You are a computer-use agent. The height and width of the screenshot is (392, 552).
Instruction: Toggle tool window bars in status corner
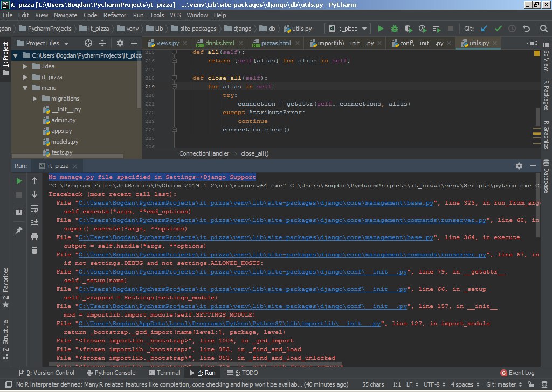click(9, 384)
